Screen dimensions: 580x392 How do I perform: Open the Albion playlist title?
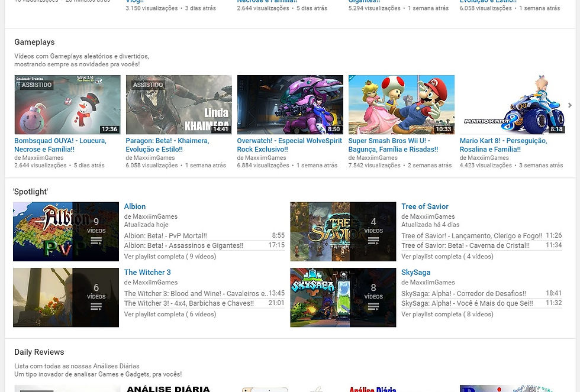pos(135,206)
